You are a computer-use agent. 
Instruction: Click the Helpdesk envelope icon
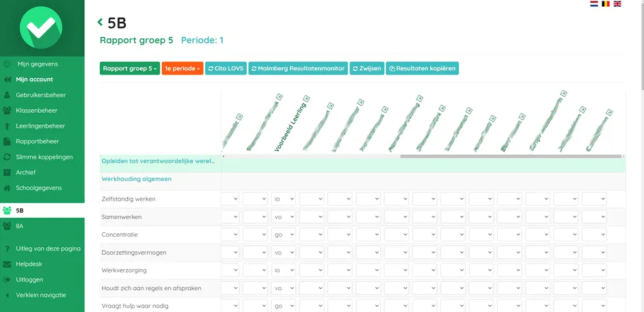tap(7, 264)
